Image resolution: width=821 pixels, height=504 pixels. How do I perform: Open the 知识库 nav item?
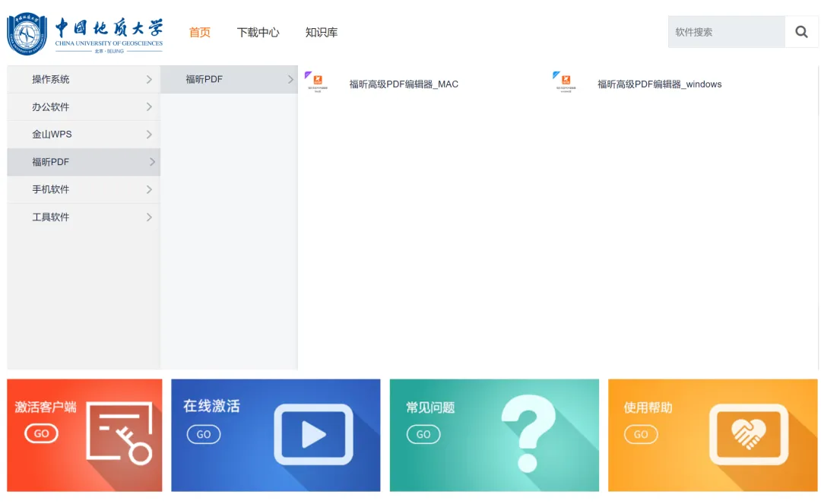tap(322, 33)
